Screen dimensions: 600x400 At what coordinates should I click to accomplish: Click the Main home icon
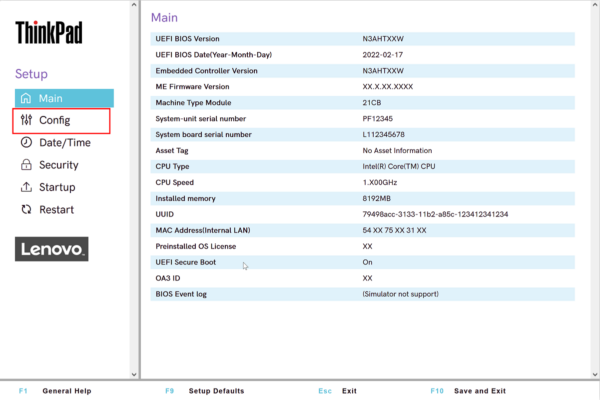[26, 98]
